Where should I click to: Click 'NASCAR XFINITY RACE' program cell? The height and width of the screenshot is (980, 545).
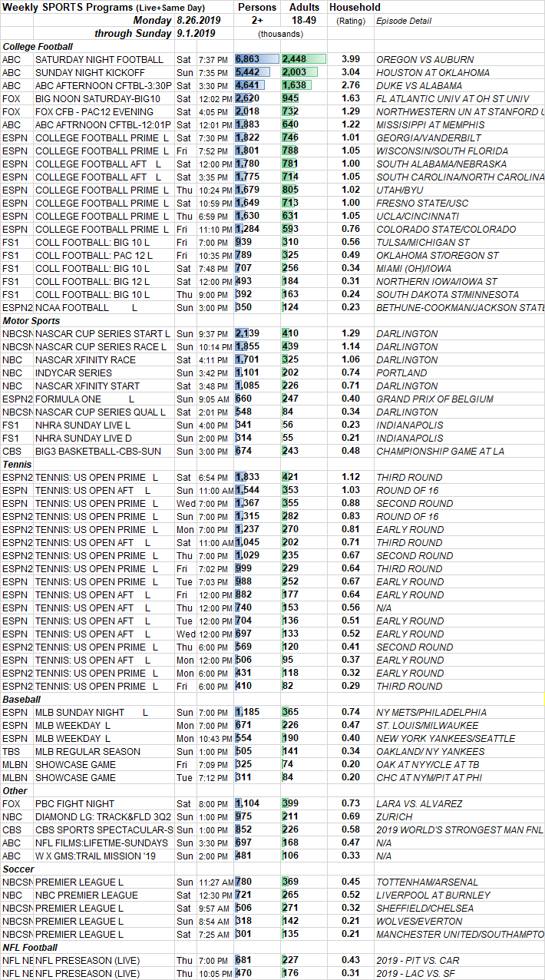click(86, 359)
